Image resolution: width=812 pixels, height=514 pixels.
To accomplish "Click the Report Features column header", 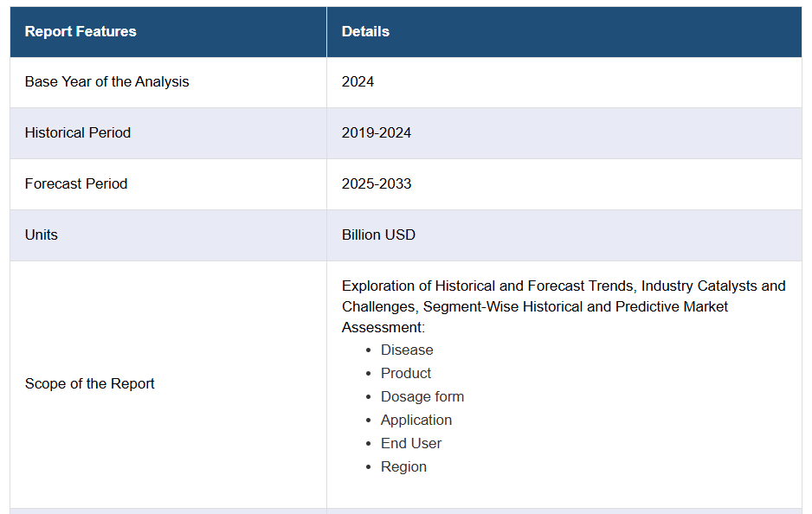I will pos(81,32).
